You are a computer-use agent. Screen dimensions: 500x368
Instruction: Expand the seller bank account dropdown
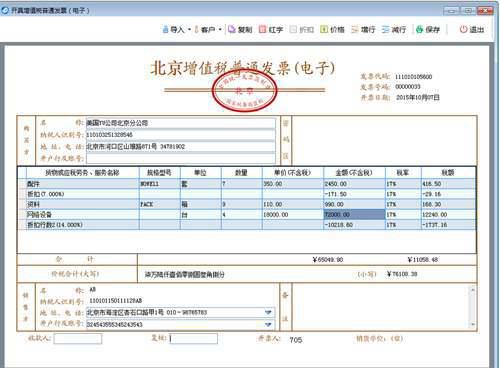(x=268, y=324)
